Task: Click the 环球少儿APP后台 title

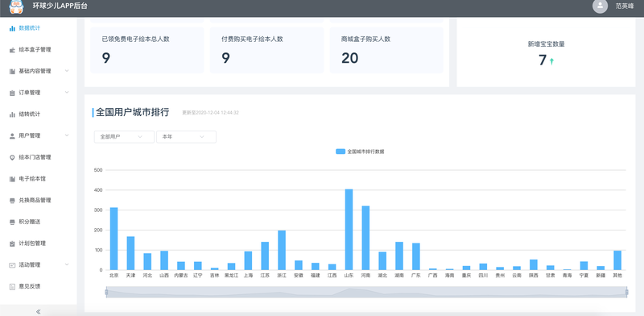Action: pyautogui.click(x=60, y=6)
